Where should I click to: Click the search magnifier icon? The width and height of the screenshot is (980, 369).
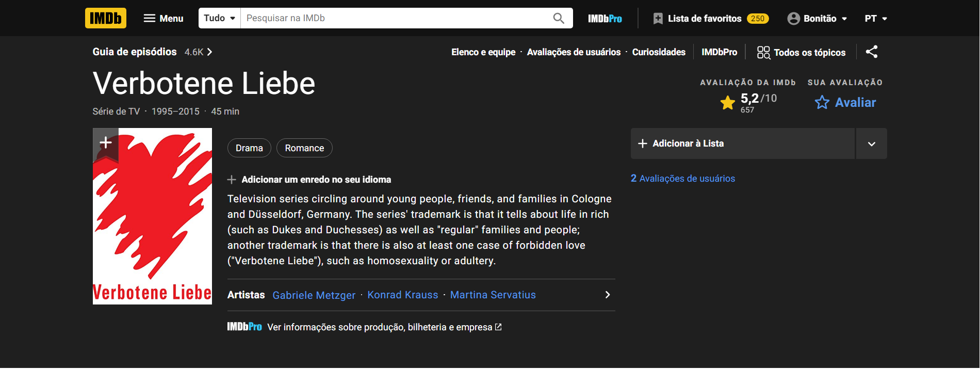(x=558, y=19)
